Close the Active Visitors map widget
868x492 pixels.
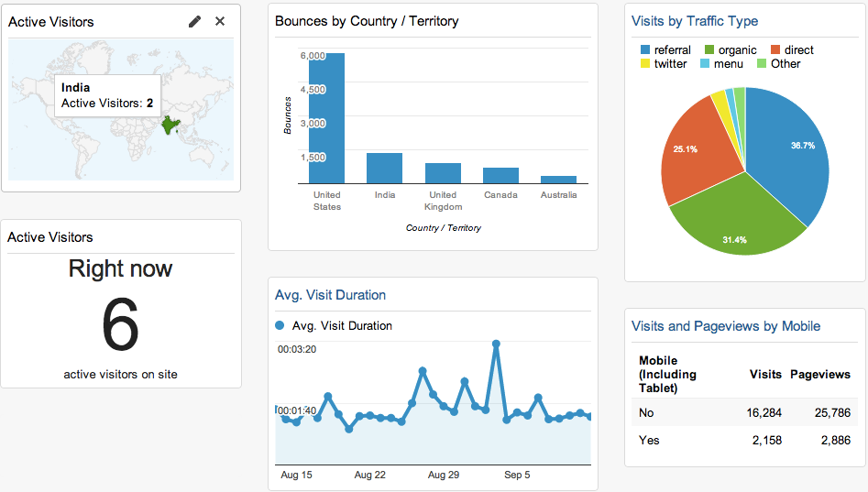tap(220, 21)
